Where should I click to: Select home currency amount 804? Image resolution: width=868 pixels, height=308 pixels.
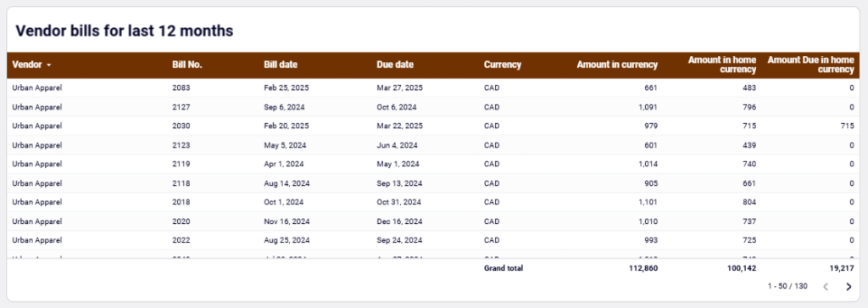pyautogui.click(x=749, y=202)
